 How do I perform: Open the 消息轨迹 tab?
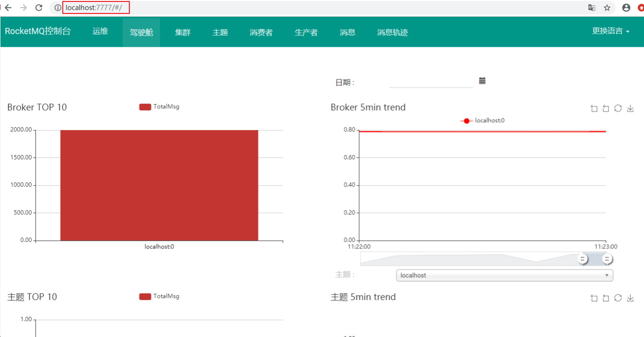(x=392, y=33)
